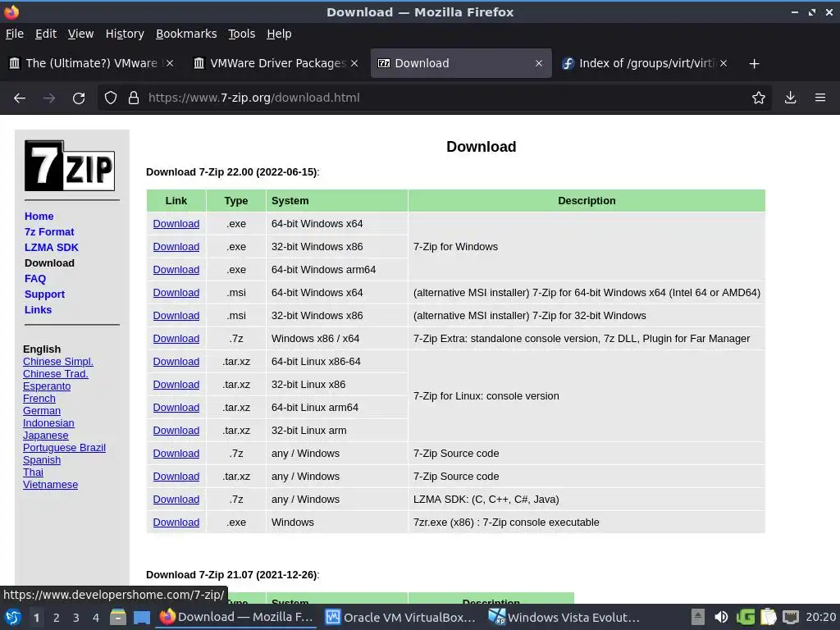Switch the site language to German

(x=42, y=411)
